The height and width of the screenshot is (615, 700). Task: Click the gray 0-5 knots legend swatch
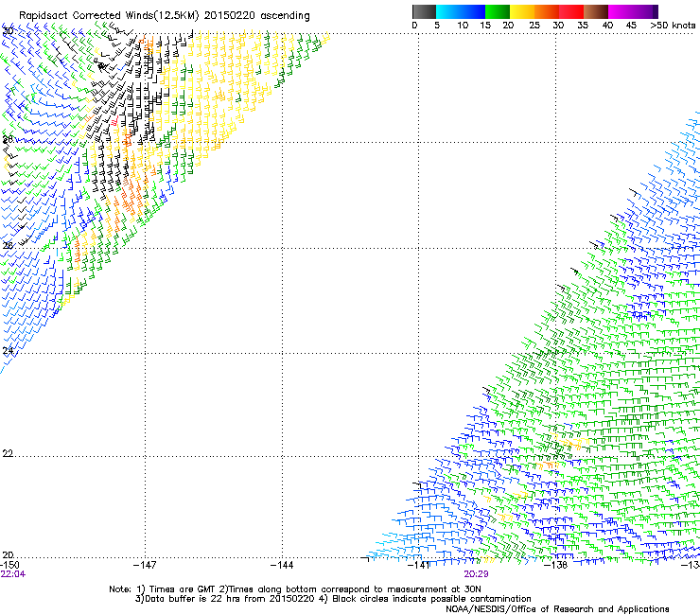click(x=424, y=11)
